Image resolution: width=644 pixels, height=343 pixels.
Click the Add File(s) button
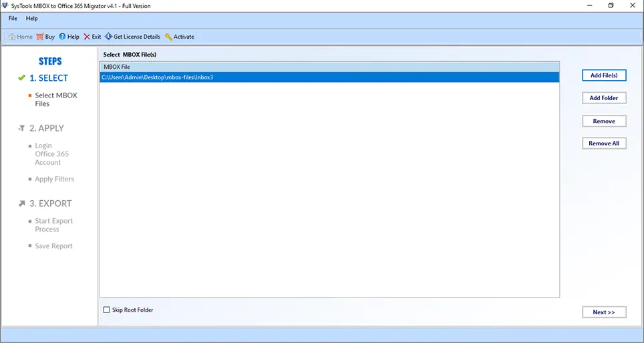coord(604,75)
